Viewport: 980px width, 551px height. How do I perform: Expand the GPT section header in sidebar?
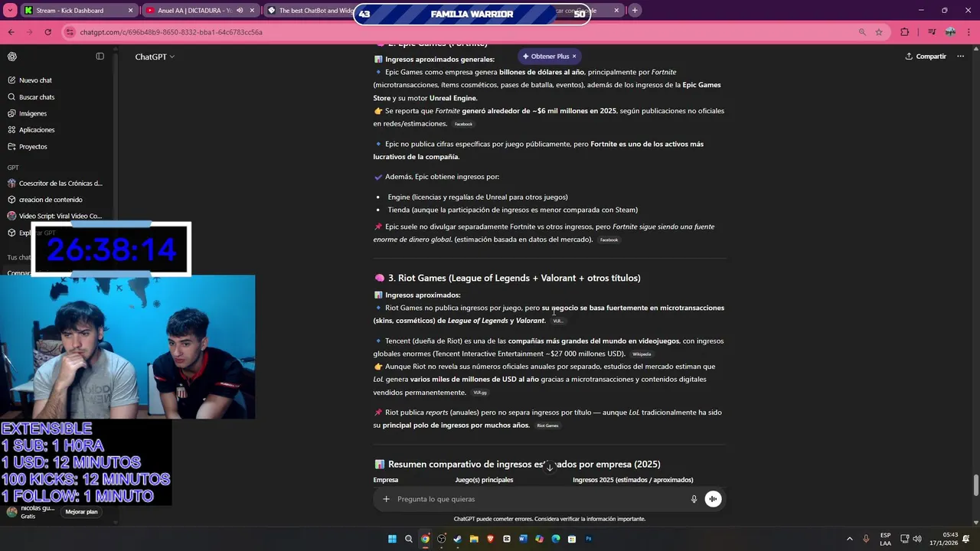tap(13, 168)
